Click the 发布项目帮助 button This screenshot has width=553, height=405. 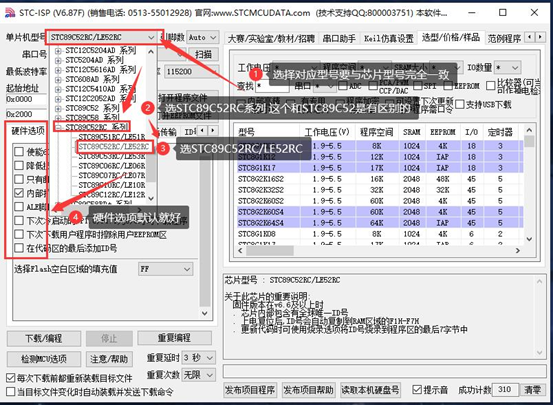point(309,390)
